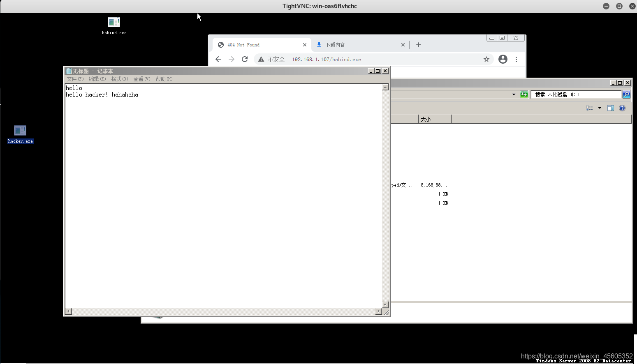Open Explorer help question mark icon

(622, 108)
